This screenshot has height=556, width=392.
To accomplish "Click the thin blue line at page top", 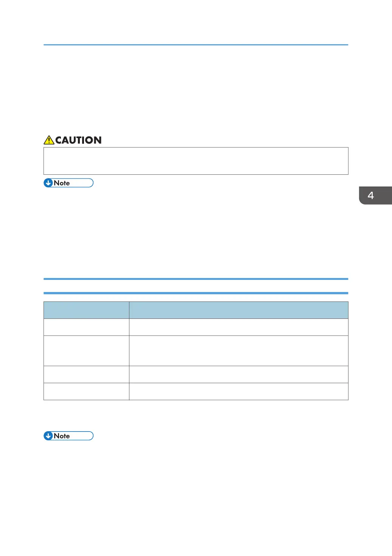I will coord(196,45).
